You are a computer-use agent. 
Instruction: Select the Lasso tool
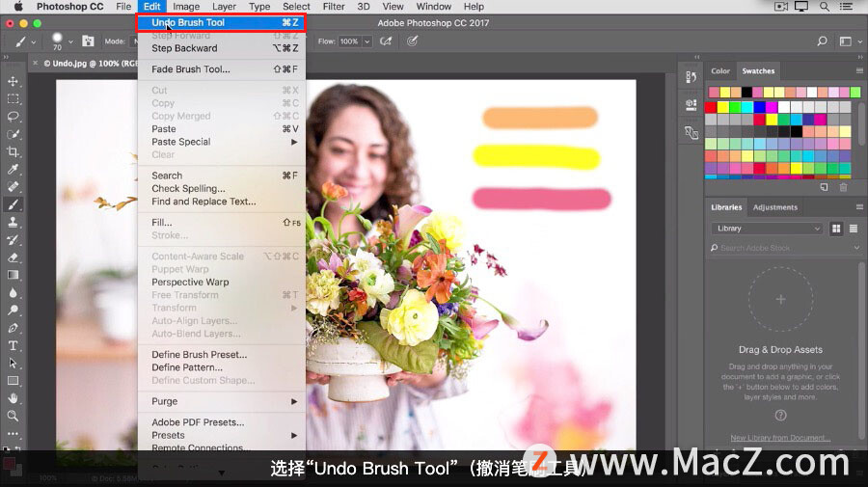point(13,117)
